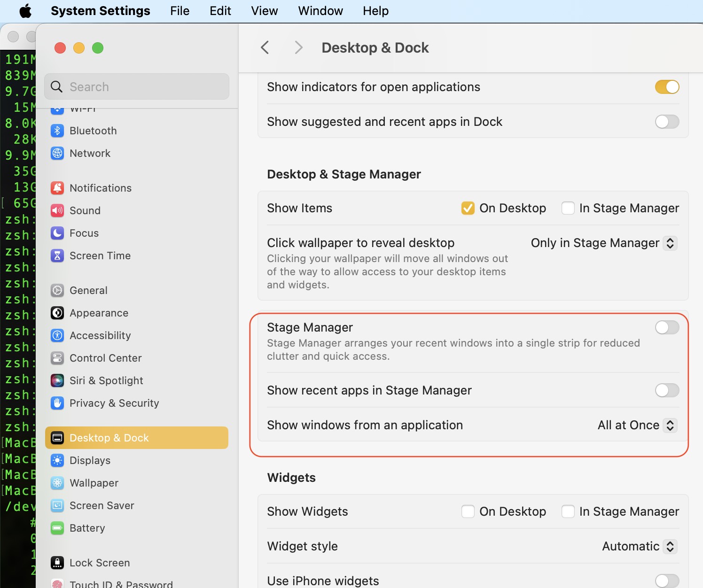Go to Bluetooth settings

tap(137, 131)
